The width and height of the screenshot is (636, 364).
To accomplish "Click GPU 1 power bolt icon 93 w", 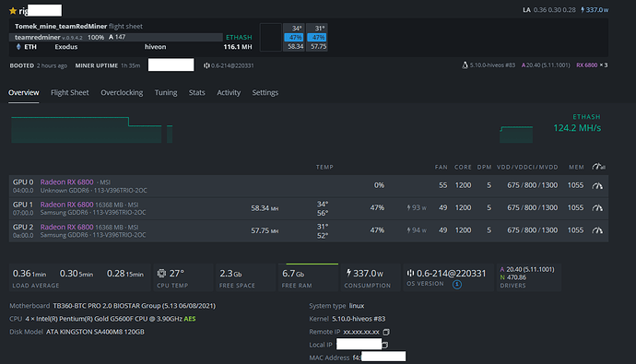I will (409, 208).
